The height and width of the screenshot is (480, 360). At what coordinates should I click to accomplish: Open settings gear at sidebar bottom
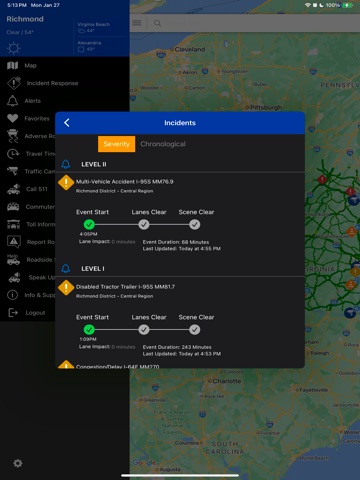pyautogui.click(x=18, y=463)
